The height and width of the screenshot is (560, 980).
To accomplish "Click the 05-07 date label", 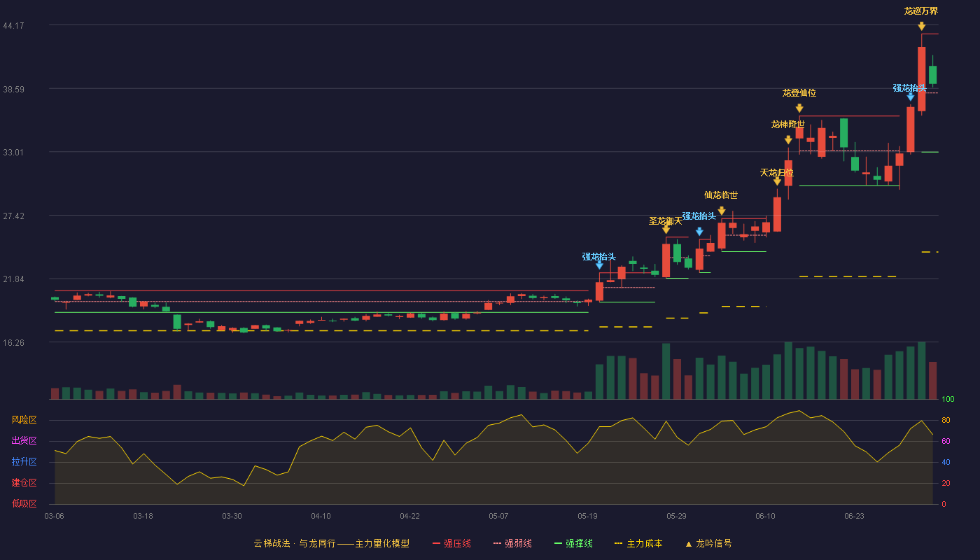I will pos(498,516).
